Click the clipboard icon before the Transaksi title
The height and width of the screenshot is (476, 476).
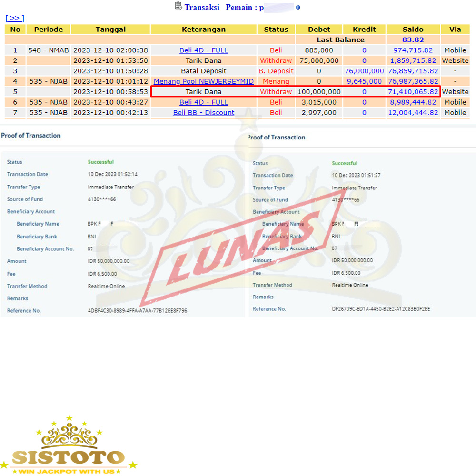(178, 6)
